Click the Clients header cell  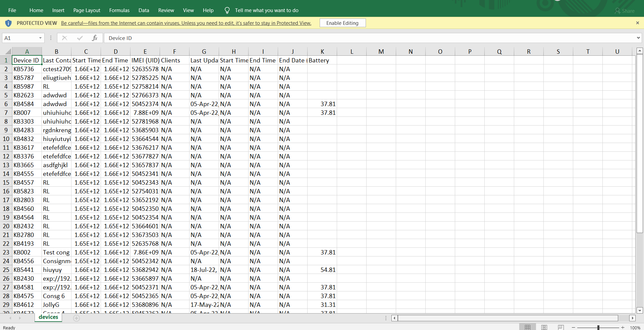(174, 60)
